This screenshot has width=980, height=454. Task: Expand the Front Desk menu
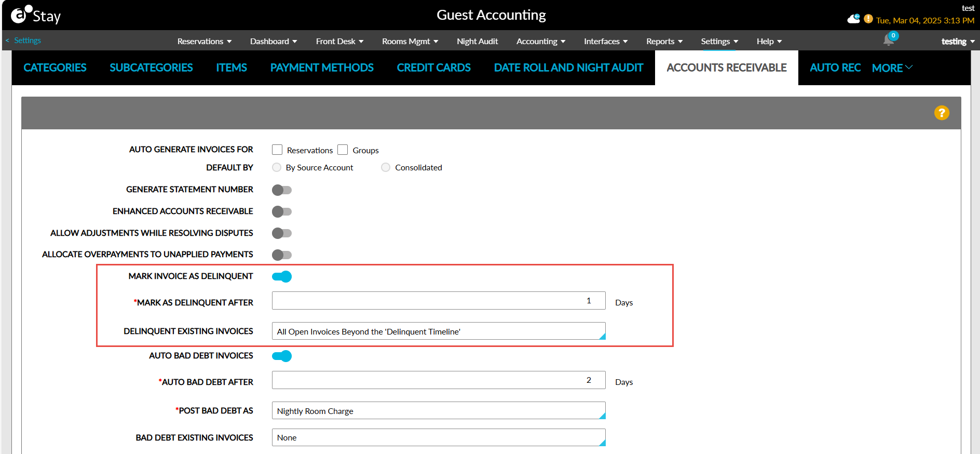tap(339, 41)
